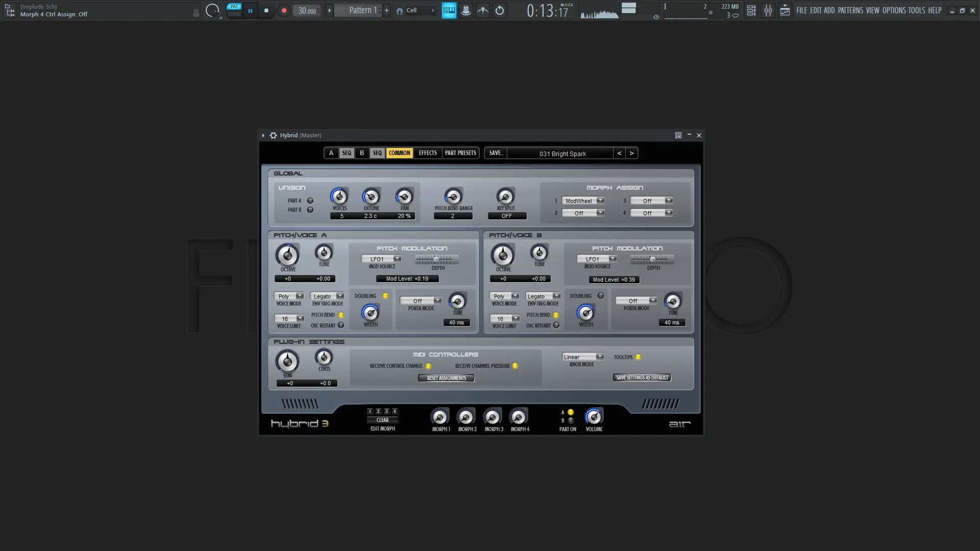The height and width of the screenshot is (551, 980).
Task: Click Pitch Modulation Depth slider in Part A
Action: click(x=437, y=260)
